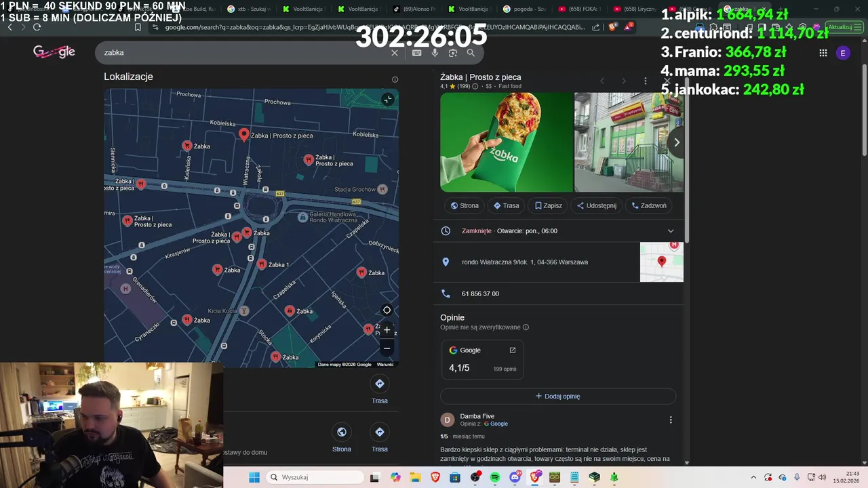Go back with the browser back arrow
This screenshot has width=868, height=488.
pyautogui.click(x=9, y=27)
